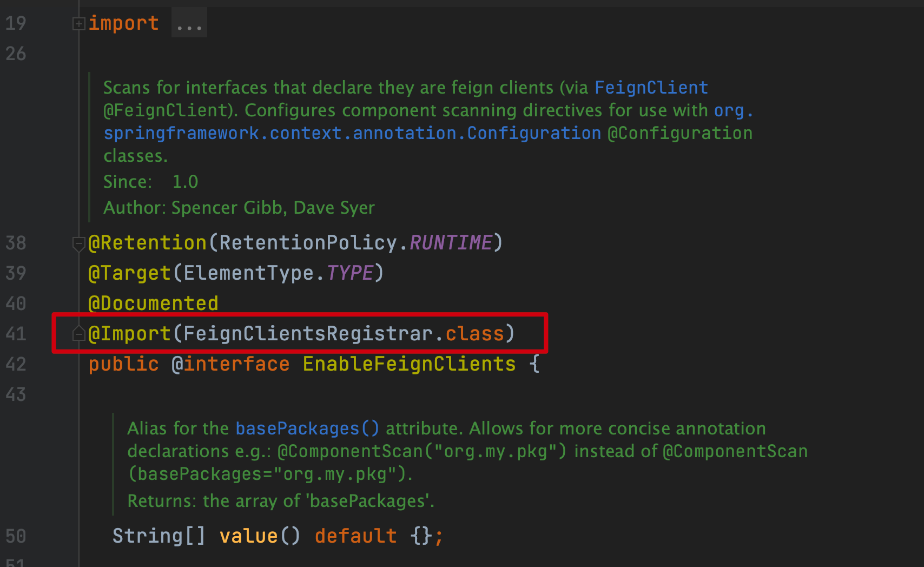
Task: Click EnableFeignClients interface name
Action: pyautogui.click(x=410, y=364)
